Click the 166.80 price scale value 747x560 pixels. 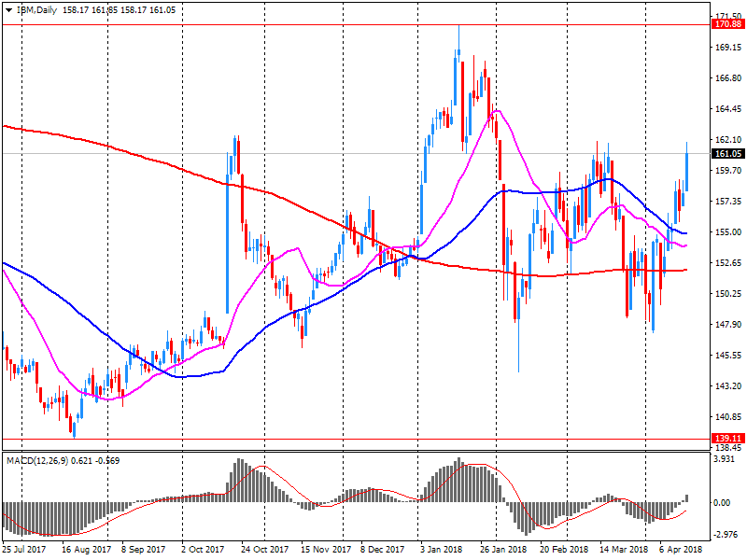[728, 78]
